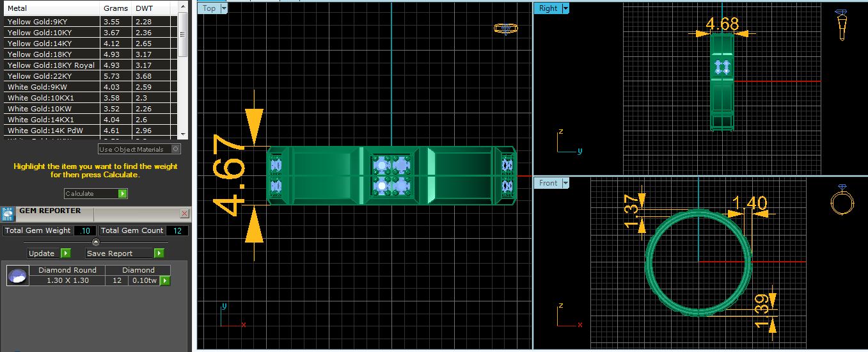Close the Gem Reporter panel
Image resolution: width=868 pixels, height=352 pixels.
(184, 213)
